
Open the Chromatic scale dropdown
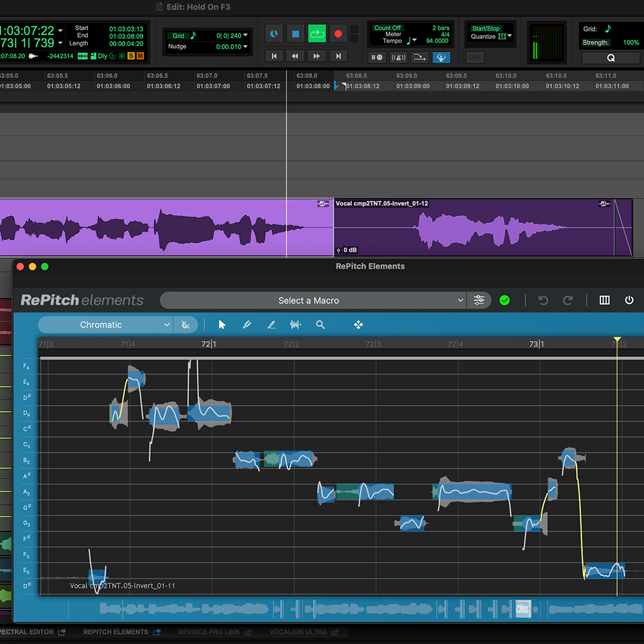pos(105,325)
